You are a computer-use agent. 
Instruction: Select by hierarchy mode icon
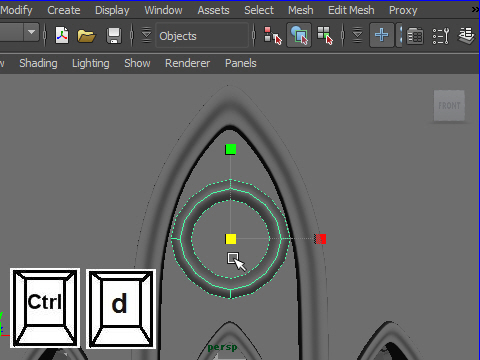pyautogui.click(x=273, y=35)
